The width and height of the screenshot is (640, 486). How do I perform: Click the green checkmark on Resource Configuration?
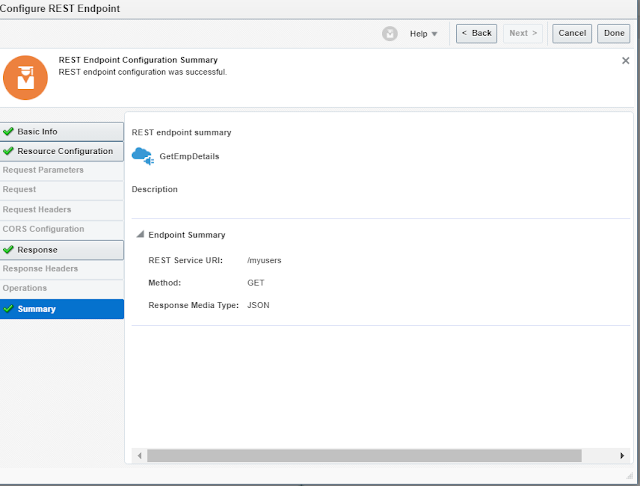pyautogui.click(x=8, y=151)
